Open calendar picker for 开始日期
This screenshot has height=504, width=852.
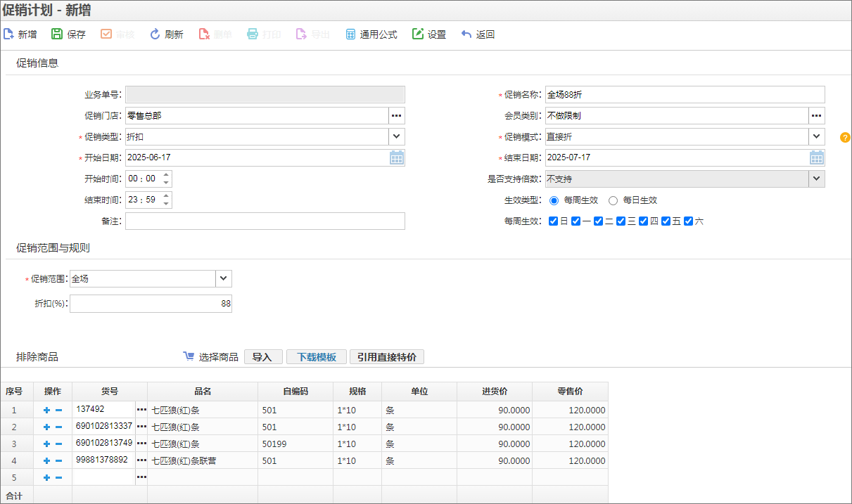point(397,157)
